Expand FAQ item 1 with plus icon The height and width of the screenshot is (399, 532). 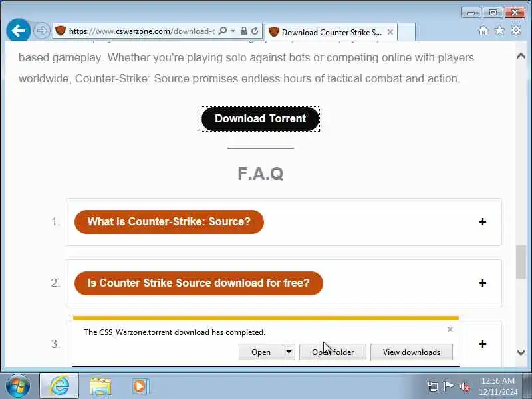coord(483,222)
